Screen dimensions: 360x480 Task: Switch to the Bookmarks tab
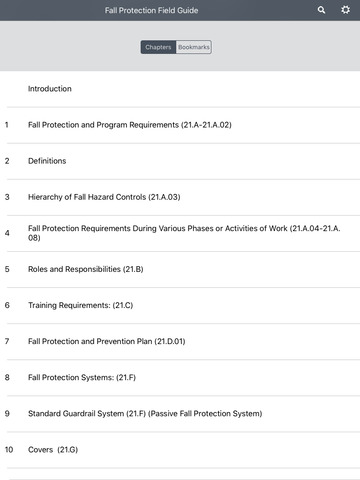pyautogui.click(x=194, y=47)
